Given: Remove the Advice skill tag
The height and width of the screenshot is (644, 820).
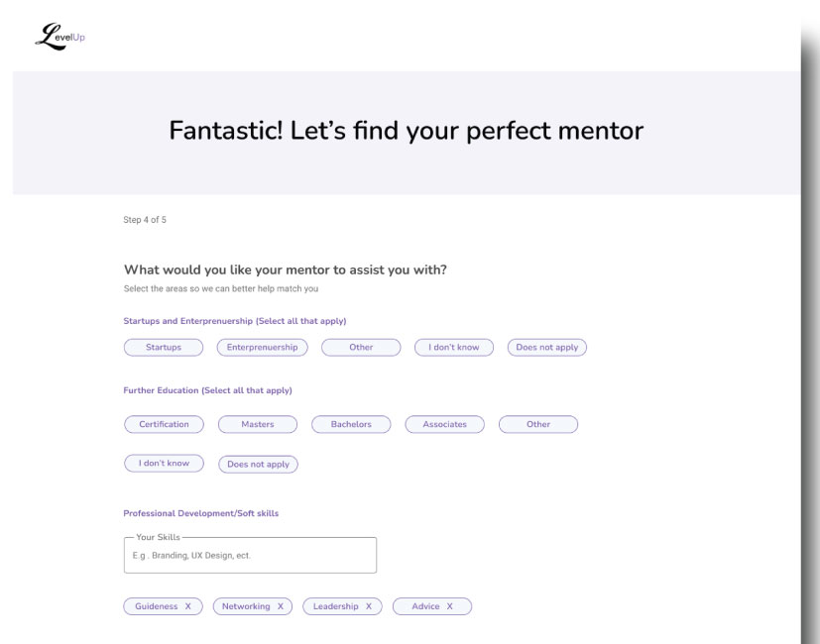Looking at the screenshot, I should click(x=449, y=606).
